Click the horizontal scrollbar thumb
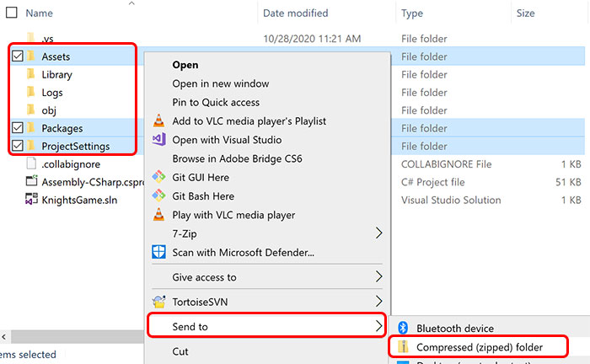The width and height of the screenshot is (590, 364). point(78,336)
